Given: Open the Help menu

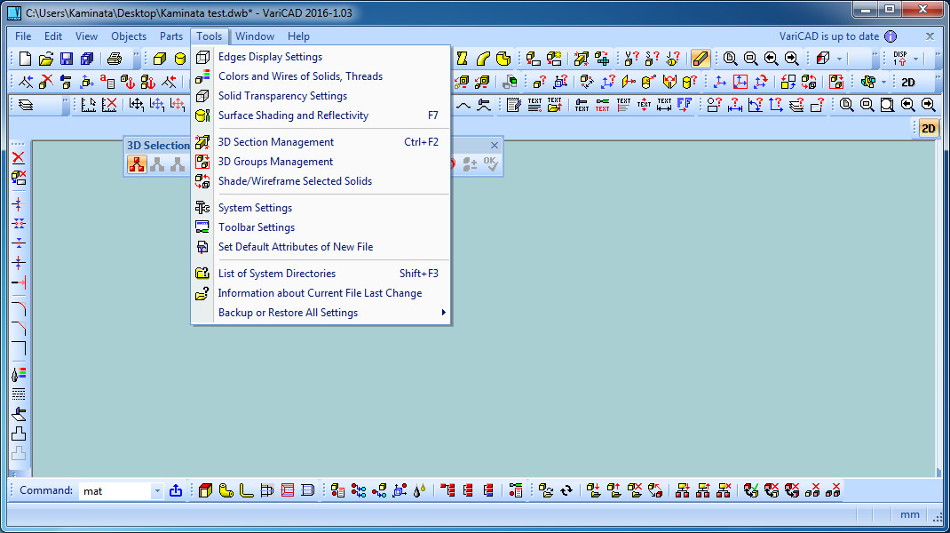Looking at the screenshot, I should click(298, 36).
